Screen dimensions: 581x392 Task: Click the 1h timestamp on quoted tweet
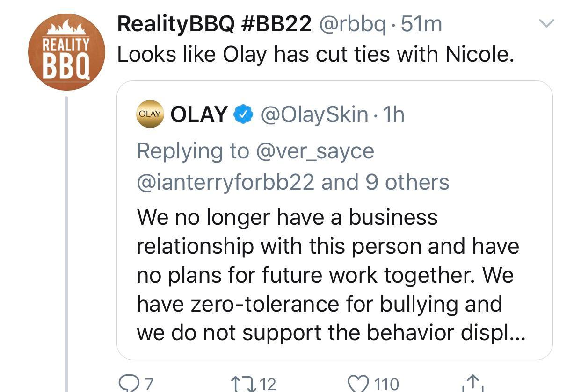(x=393, y=114)
